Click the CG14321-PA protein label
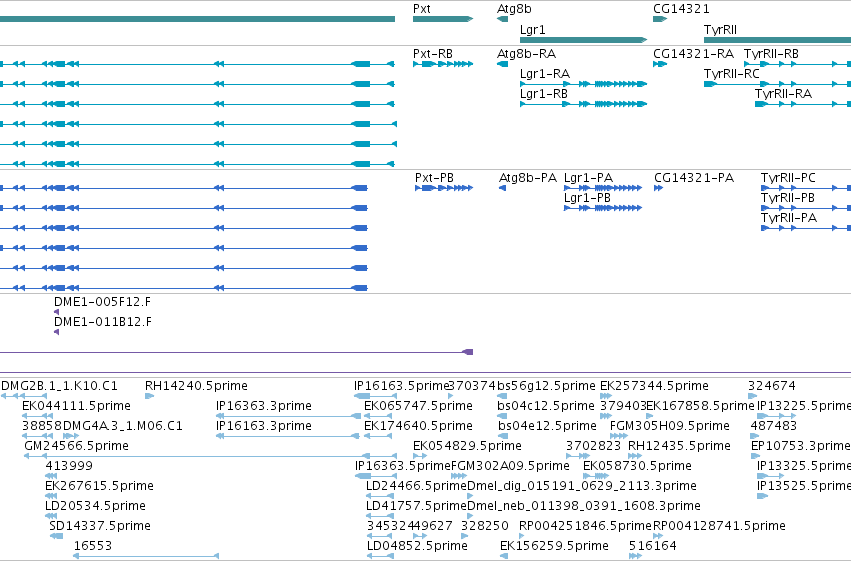The height and width of the screenshot is (561, 851). click(x=694, y=178)
